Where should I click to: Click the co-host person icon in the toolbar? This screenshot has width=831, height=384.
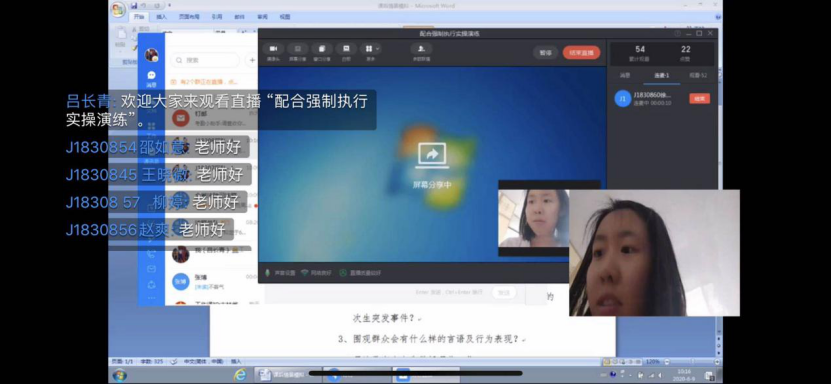pyautogui.click(x=421, y=49)
